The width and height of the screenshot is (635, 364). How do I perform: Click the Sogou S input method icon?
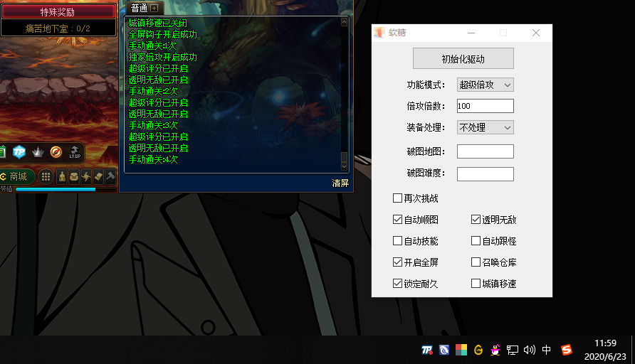[567, 350]
